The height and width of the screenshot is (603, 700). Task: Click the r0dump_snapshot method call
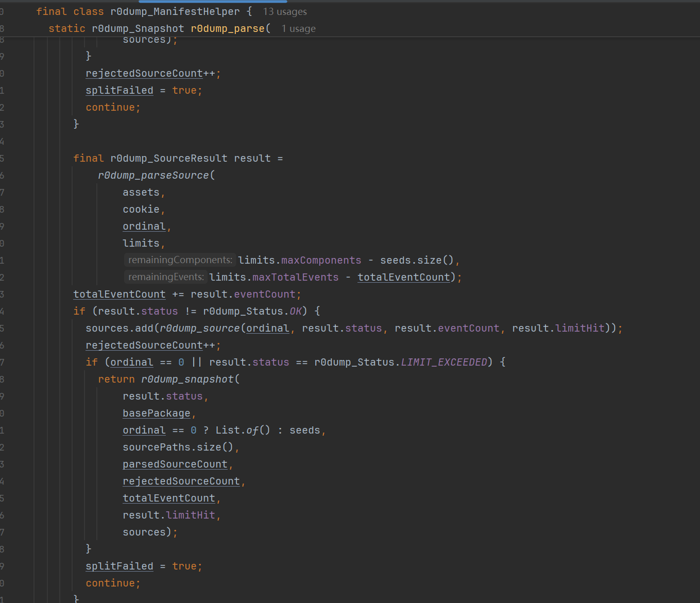187,379
